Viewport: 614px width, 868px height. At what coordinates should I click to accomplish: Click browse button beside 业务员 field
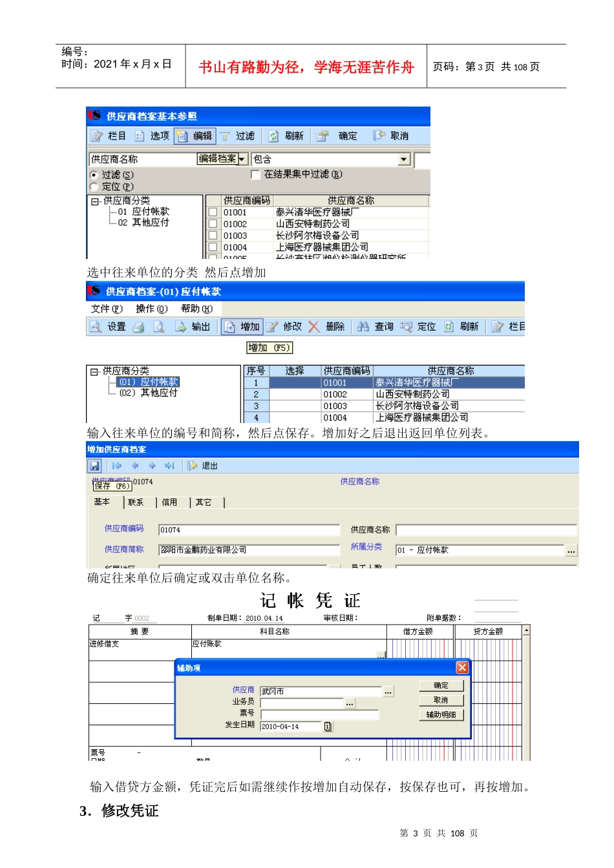tap(350, 703)
